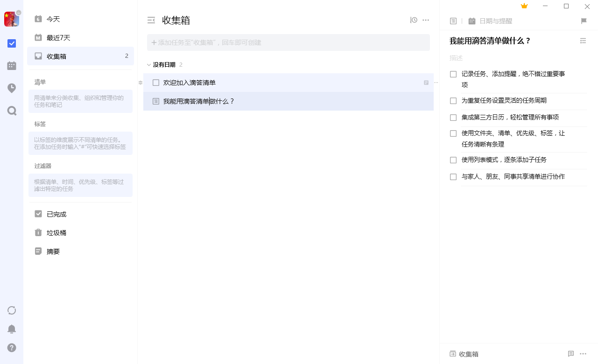Viewport: 598px width, 364px height.
Task: Open the ... menu at the detail panel bottom
Action: 583,354
